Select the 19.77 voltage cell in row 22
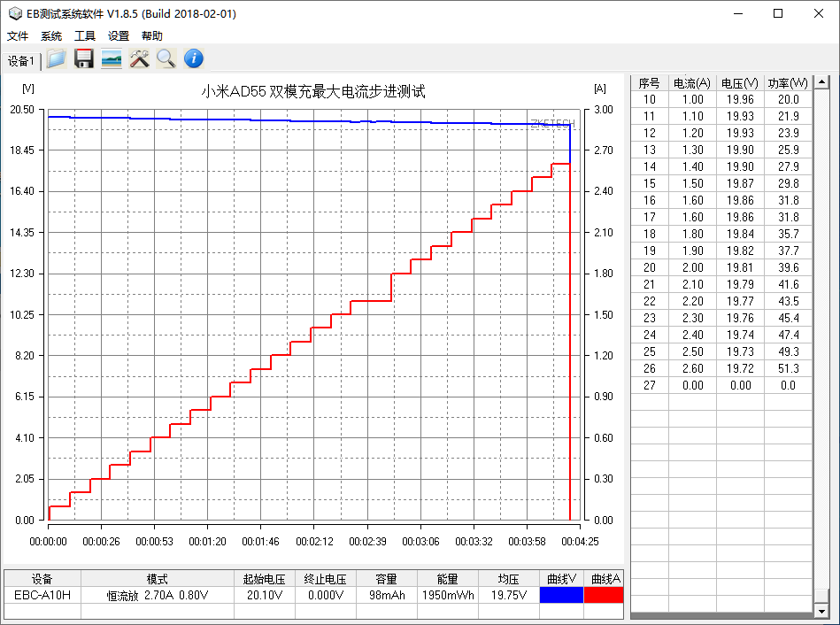This screenshot has width=840, height=625. pos(740,301)
